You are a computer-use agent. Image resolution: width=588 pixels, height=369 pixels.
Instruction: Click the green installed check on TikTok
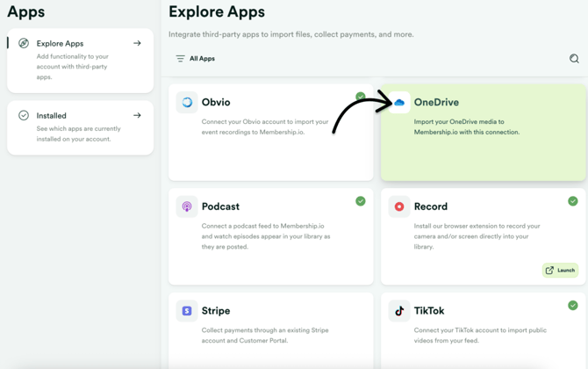(572, 306)
